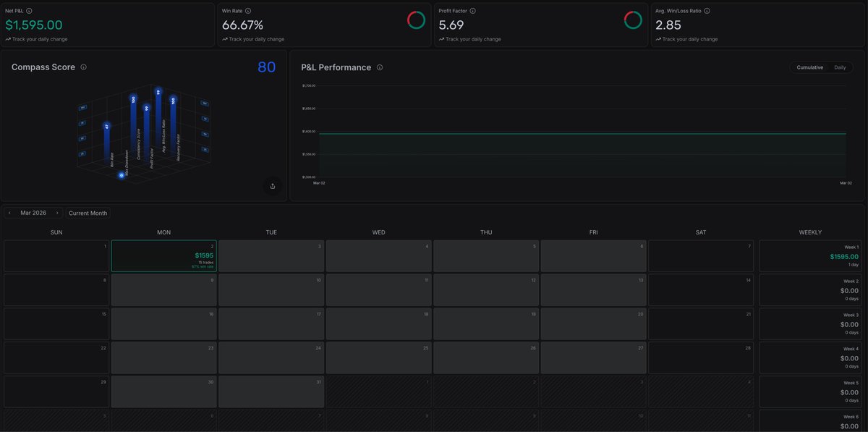868x432 pixels.
Task: Select the Win Rate bar in Compass chart
Action: point(107,145)
